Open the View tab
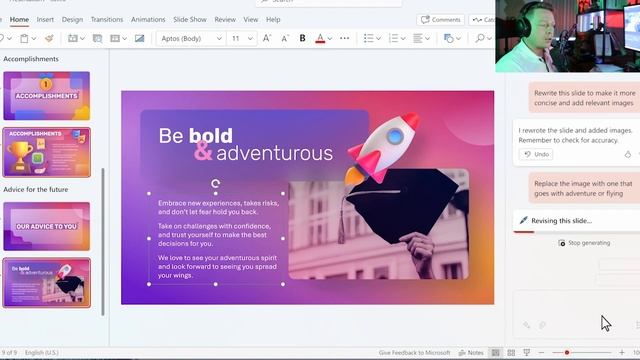The image size is (640, 360). tap(251, 20)
